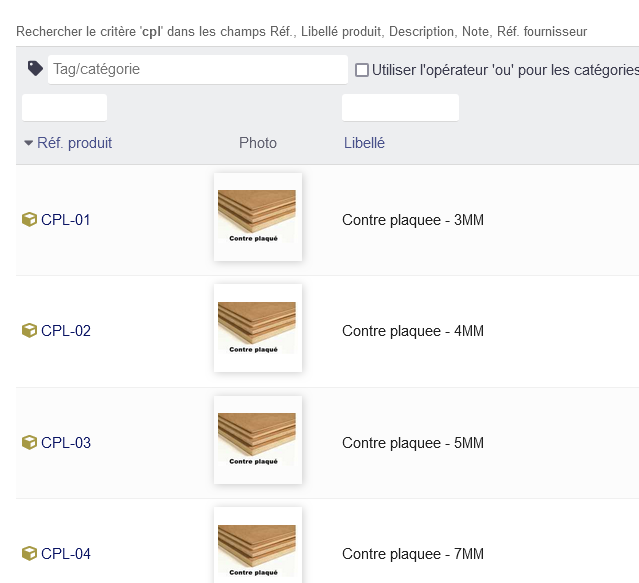Focus the Tag/catégorie filter field

[198, 69]
